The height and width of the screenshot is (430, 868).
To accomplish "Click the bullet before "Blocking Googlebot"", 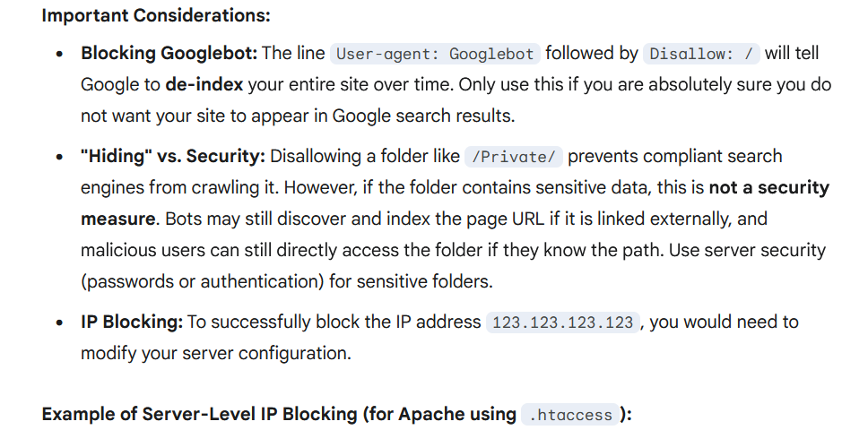I will point(59,54).
